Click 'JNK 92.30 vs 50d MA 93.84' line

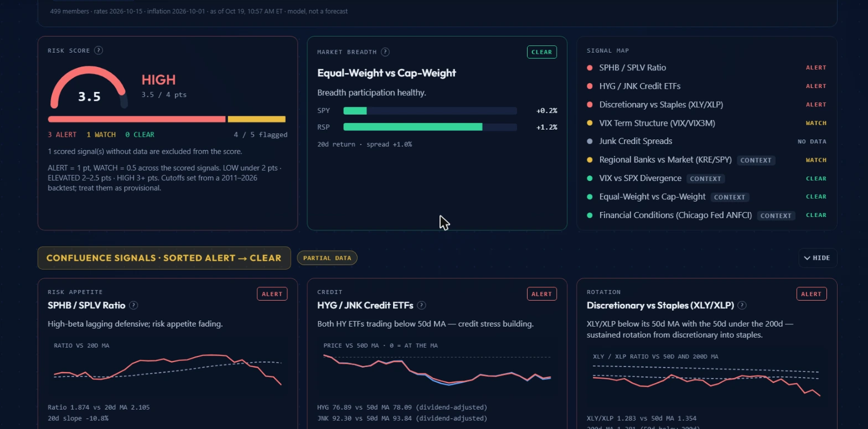pos(402,418)
